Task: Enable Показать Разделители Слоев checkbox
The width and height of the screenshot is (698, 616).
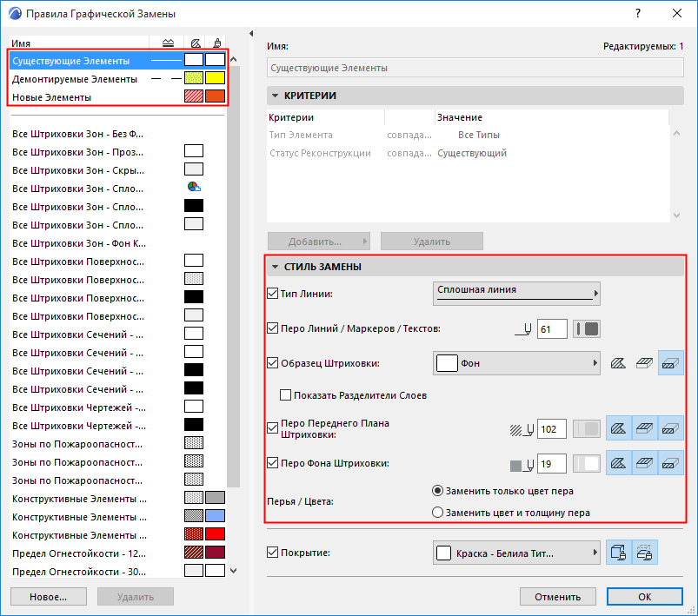Action: coord(285,395)
